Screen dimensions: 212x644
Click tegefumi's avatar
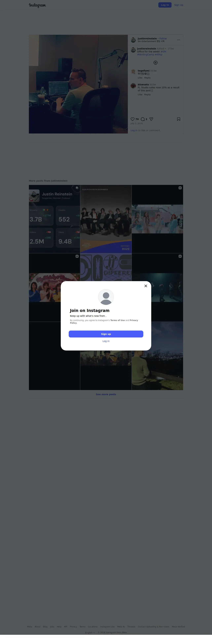point(133,72)
